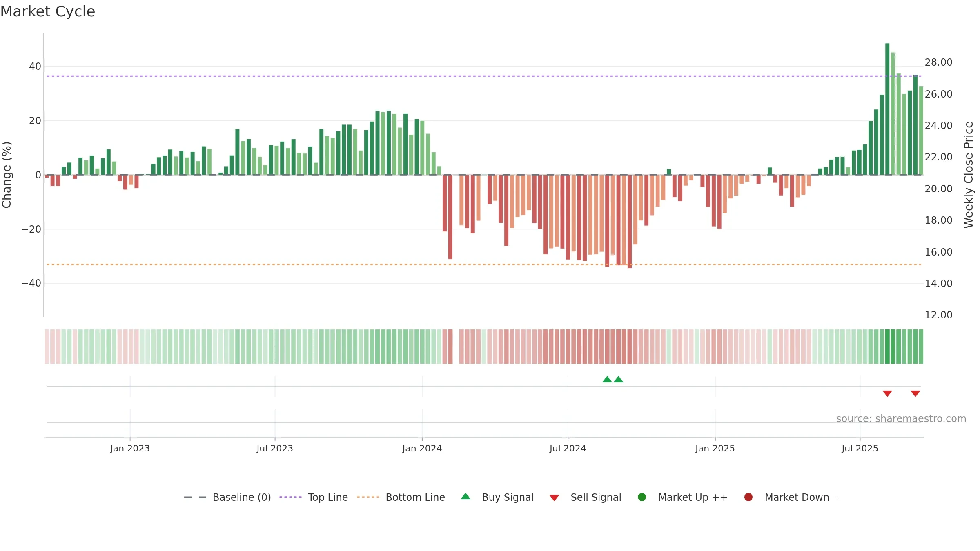Click the 20.00 price tick label
The width and height of the screenshot is (980, 551).
[x=938, y=189]
